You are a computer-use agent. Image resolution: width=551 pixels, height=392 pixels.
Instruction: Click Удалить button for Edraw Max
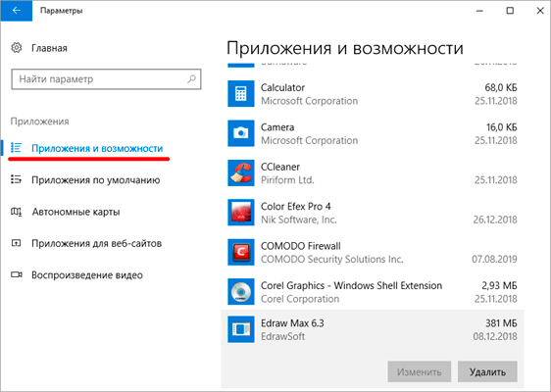[487, 371]
